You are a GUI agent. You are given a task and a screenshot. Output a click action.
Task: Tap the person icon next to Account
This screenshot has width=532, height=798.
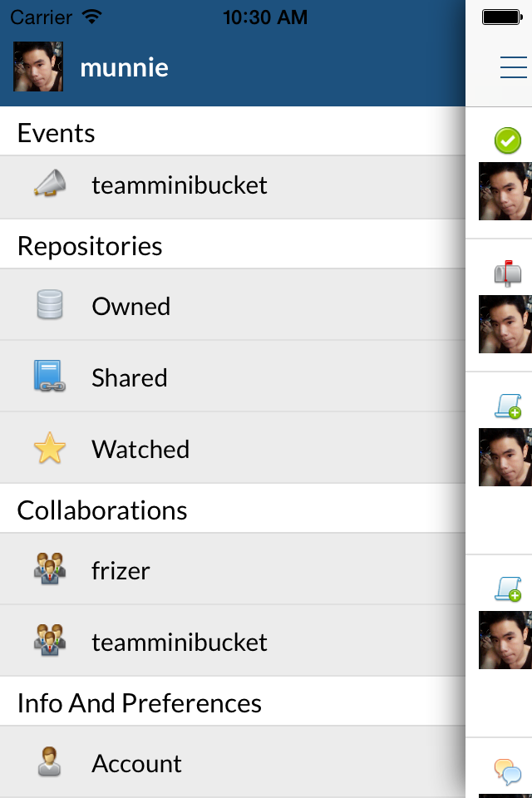point(50,763)
